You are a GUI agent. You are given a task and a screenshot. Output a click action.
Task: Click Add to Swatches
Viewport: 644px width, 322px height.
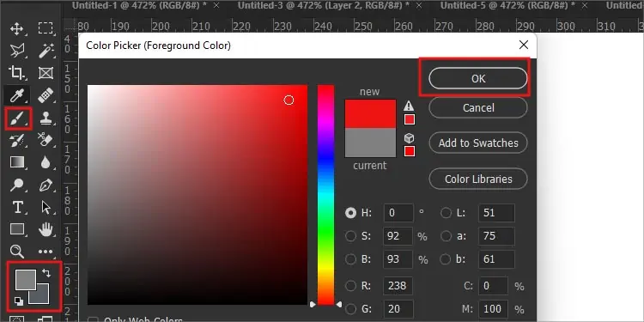pos(478,143)
